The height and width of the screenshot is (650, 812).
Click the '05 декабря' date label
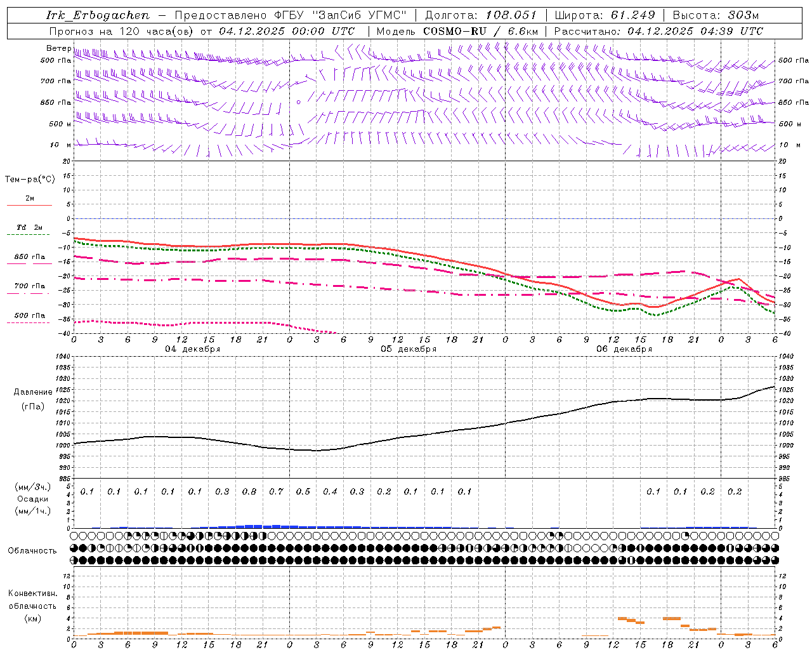[x=409, y=349]
